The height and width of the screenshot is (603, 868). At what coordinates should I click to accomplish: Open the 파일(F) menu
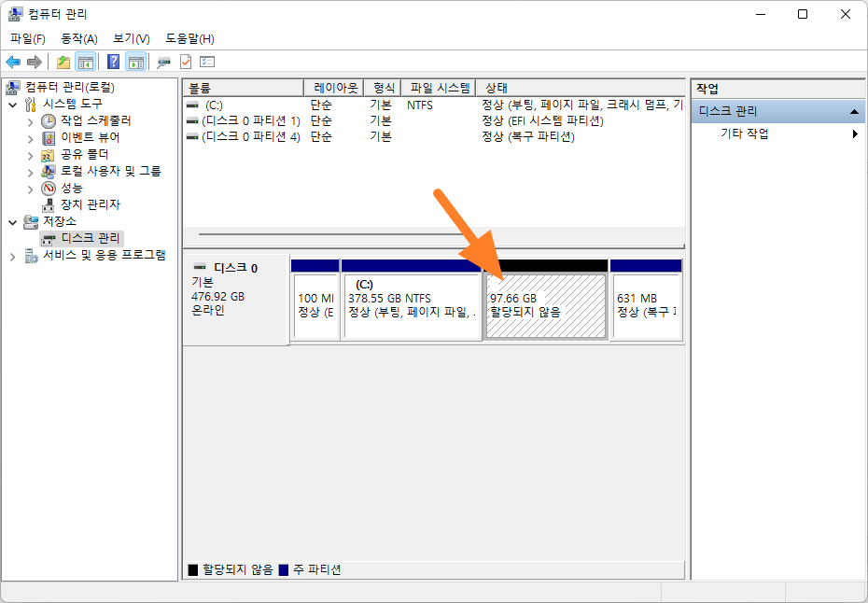(28, 39)
